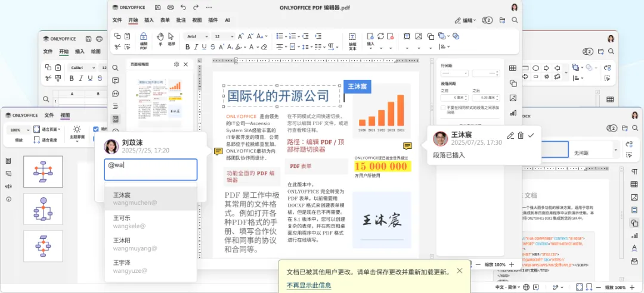Toggle Underline in the PDF editor toolbar

point(204,47)
